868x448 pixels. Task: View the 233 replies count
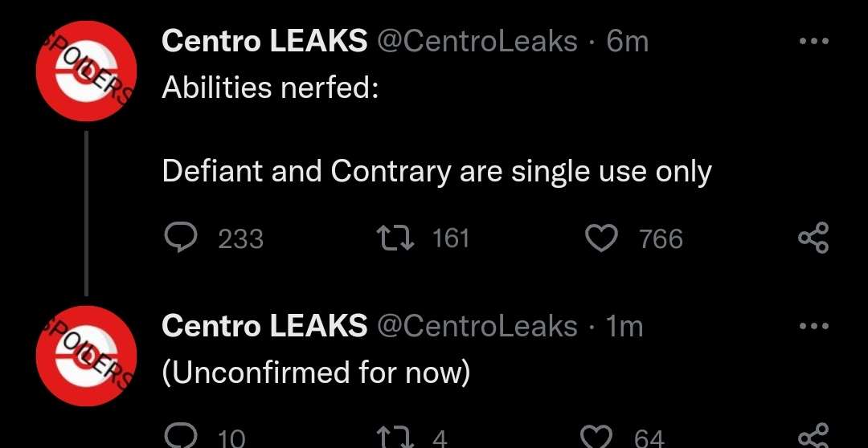241,239
